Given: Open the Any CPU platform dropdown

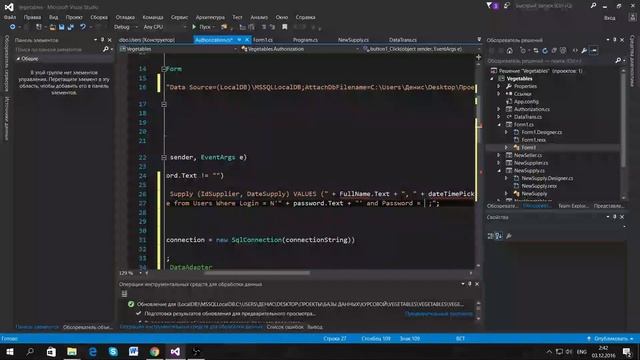Looking at the screenshot, I should 164,27.
